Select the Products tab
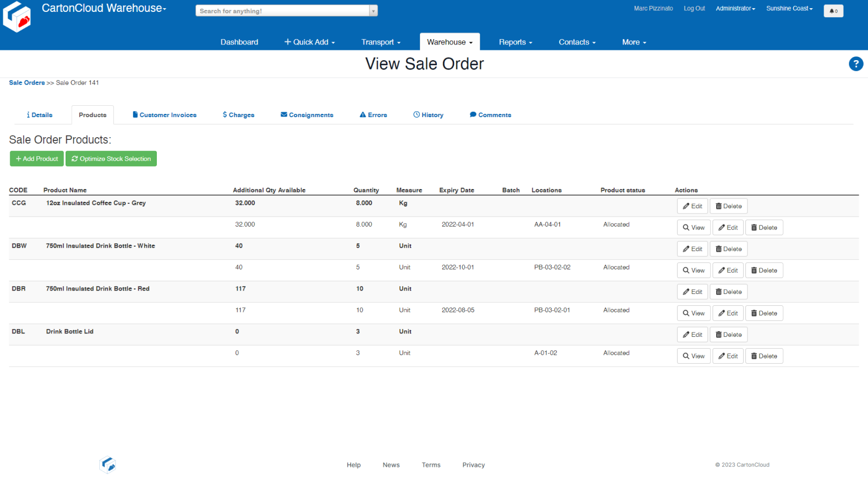This screenshot has height=488, width=868. tap(93, 115)
